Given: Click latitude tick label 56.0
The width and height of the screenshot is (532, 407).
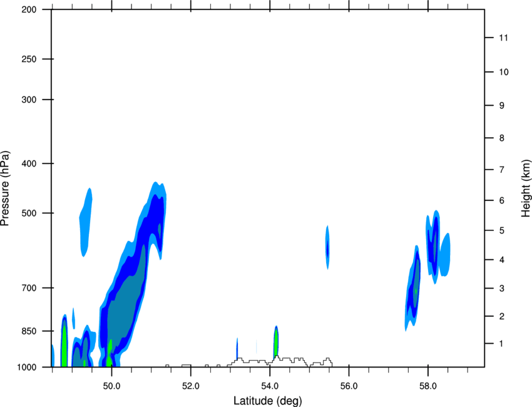Looking at the screenshot, I should click(349, 386).
